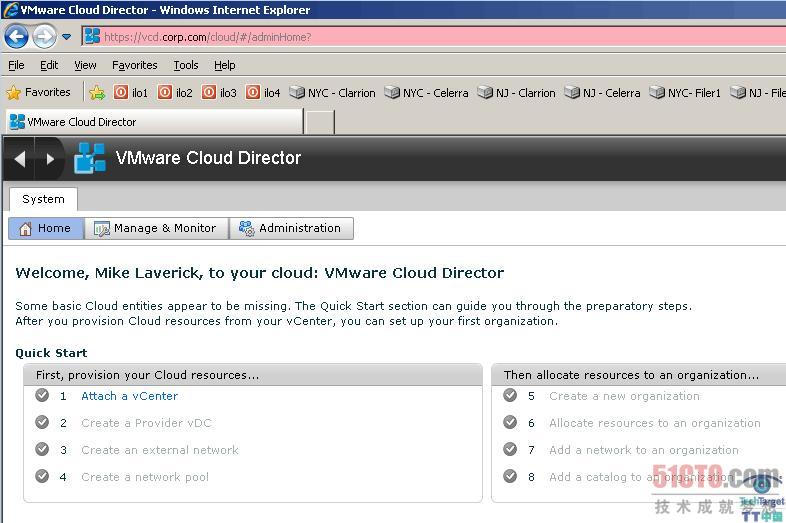Open NJ - Celerra bookmark
Viewport: 786px width, 523px height.
click(x=603, y=93)
